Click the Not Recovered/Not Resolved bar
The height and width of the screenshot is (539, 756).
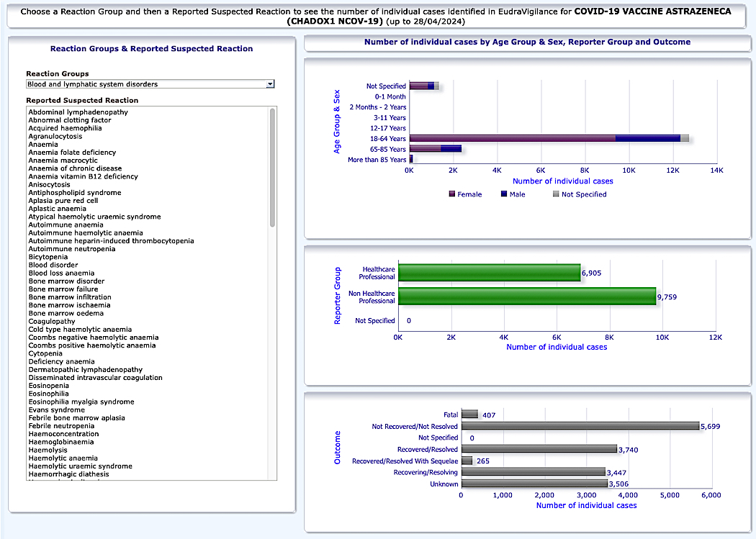click(580, 426)
